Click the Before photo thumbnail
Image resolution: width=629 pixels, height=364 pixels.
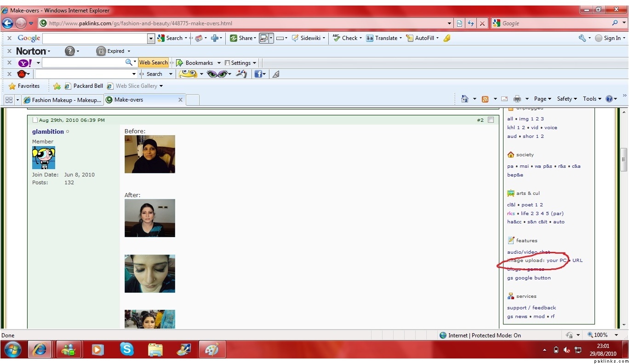pyautogui.click(x=149, y=154)
